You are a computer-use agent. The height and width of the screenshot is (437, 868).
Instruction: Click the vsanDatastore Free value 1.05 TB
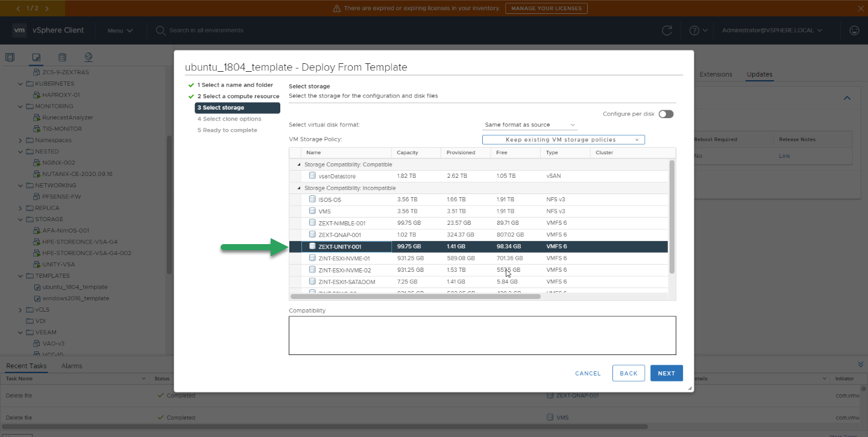pos(506,176)
